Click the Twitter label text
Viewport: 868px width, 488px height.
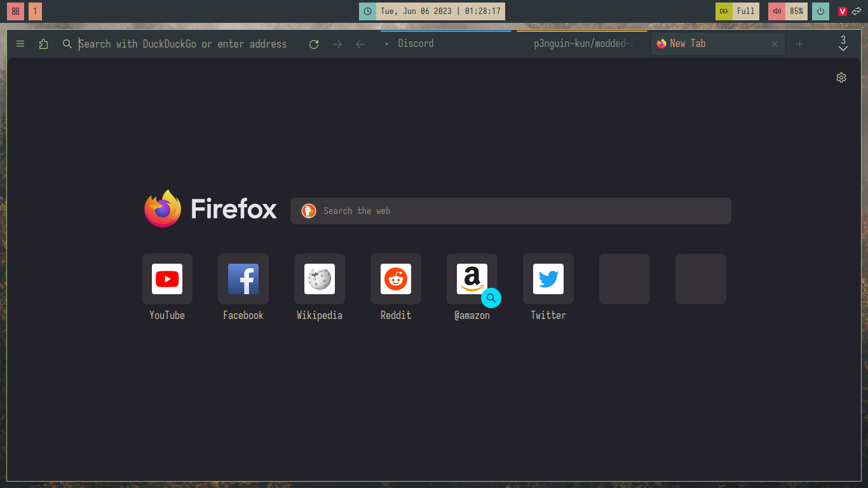[548, 315]
